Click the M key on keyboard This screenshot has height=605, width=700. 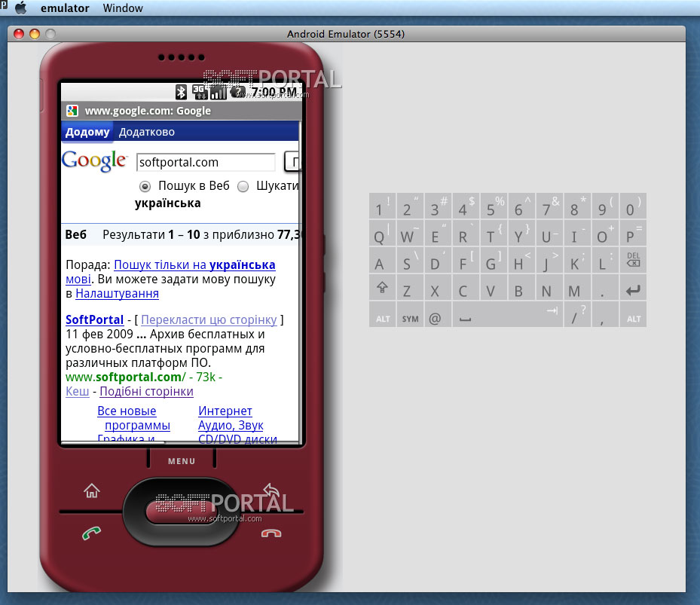[x=577, y=287]
